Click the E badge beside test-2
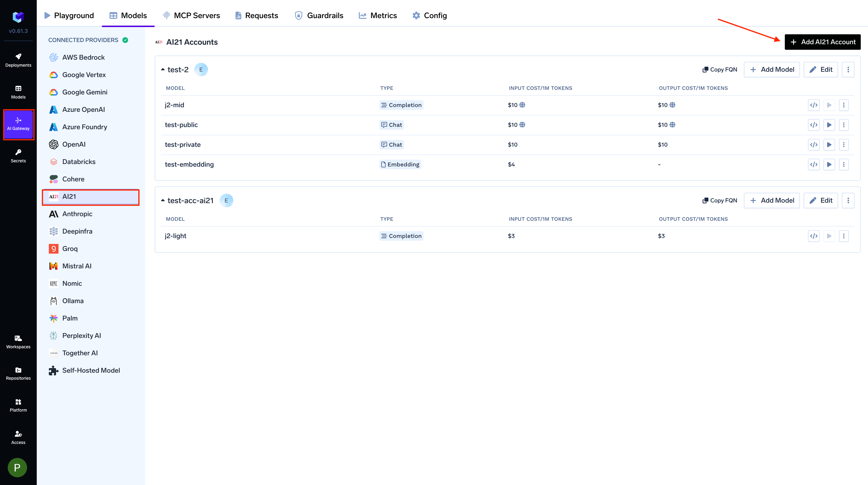The image size is (868, 485). [201, 70]
